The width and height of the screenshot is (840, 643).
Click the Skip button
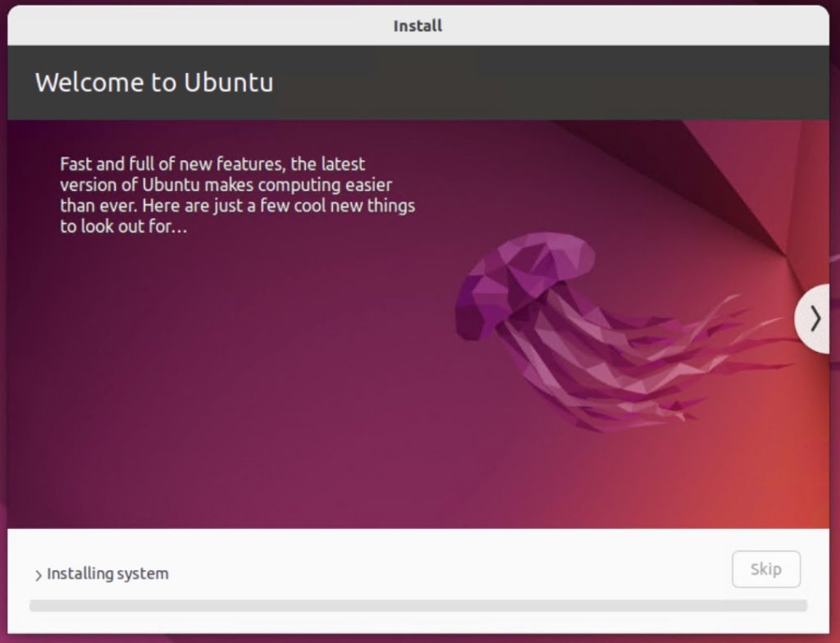[766, 569]
